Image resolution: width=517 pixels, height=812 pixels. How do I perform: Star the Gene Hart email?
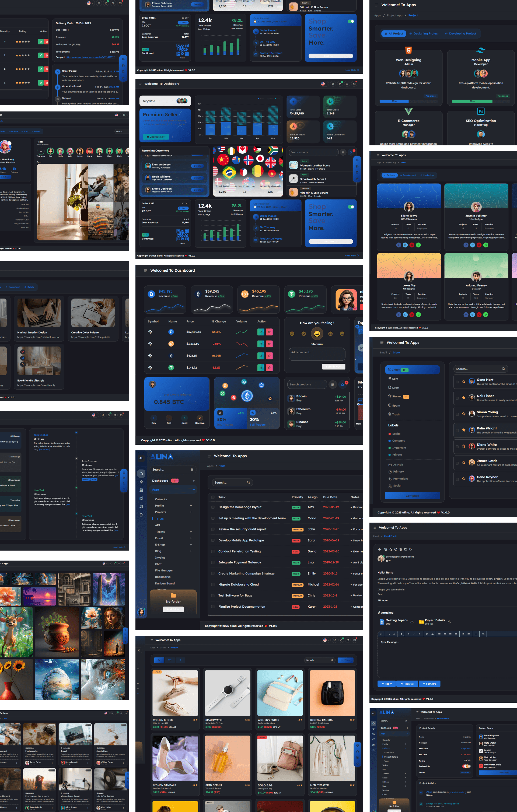[463, 381]
